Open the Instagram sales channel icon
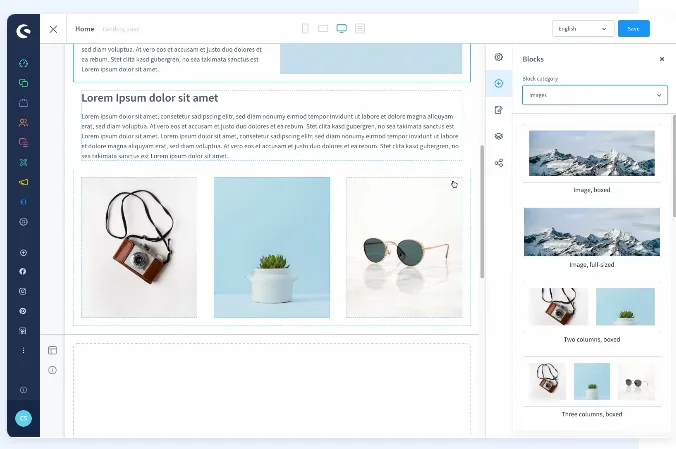Viewport: 676px width, 449px height. (x=23, y=291)
